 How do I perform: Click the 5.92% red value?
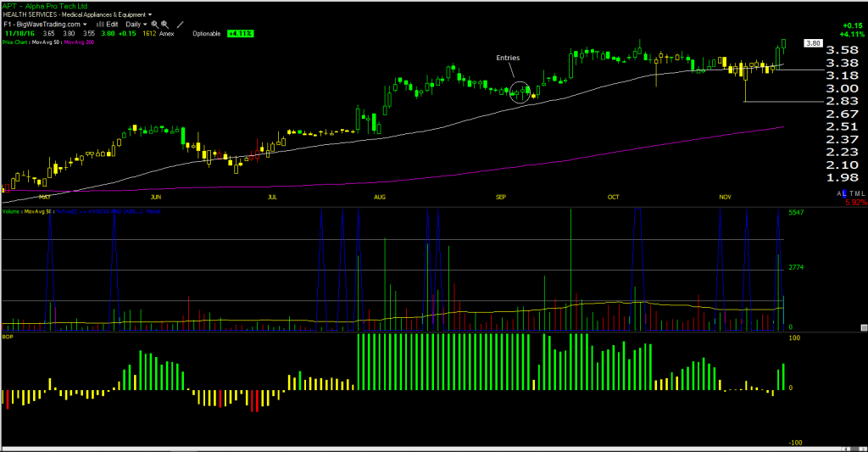(x=856, y=203)
